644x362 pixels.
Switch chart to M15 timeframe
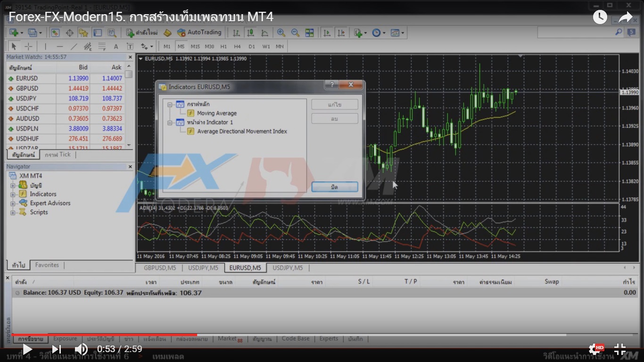[x=195, y=46]
